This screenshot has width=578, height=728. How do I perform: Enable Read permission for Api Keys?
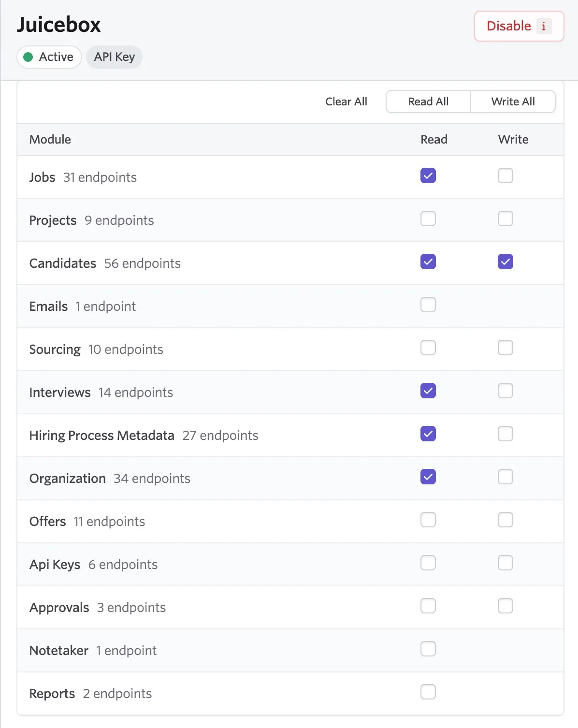coord(428,563)
